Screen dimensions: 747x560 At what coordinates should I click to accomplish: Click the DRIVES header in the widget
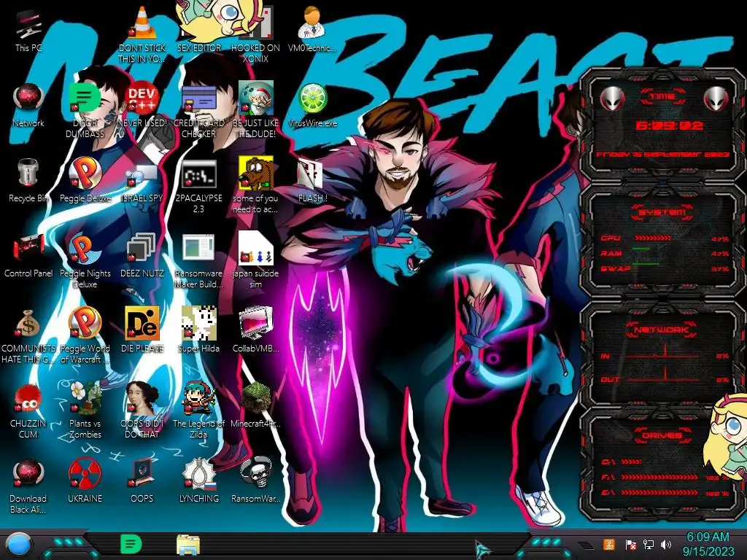pyautogui.click(x=662, y=435)
